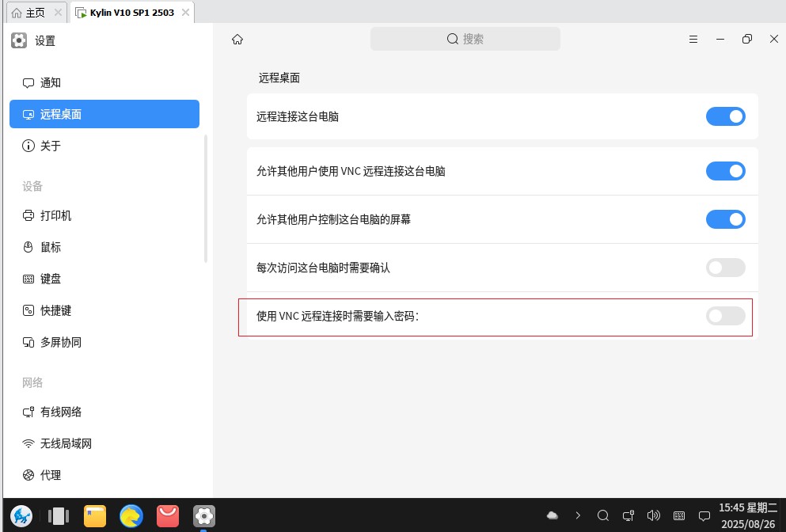Open 键盘 settings

[x=104, y=279]
